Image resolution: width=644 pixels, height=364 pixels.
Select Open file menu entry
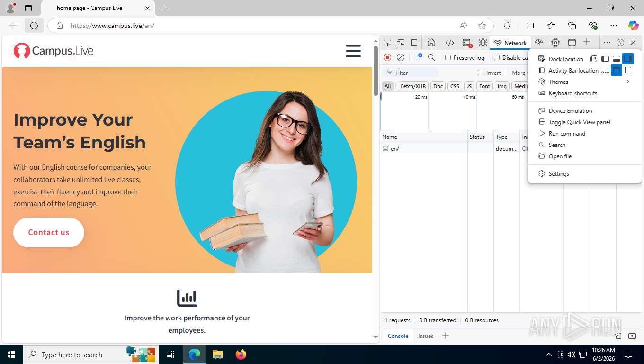tap(585, 156)
